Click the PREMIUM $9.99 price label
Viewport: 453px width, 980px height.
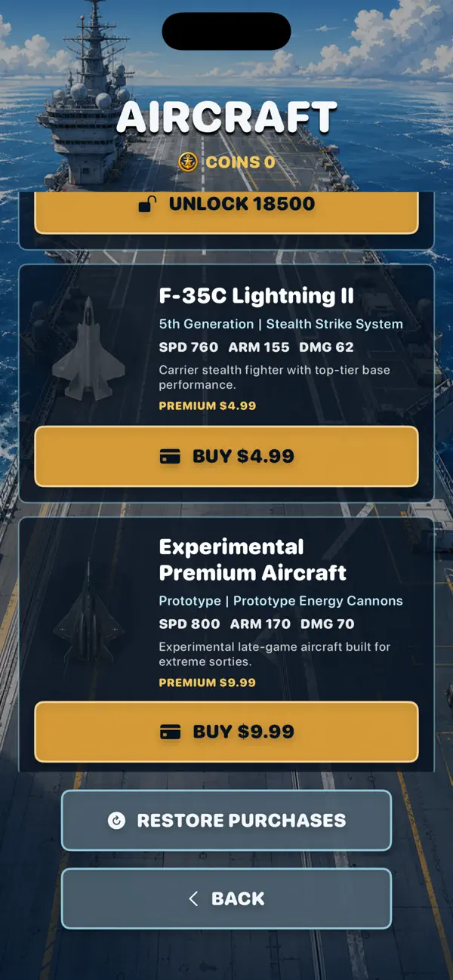pos(208,683)
